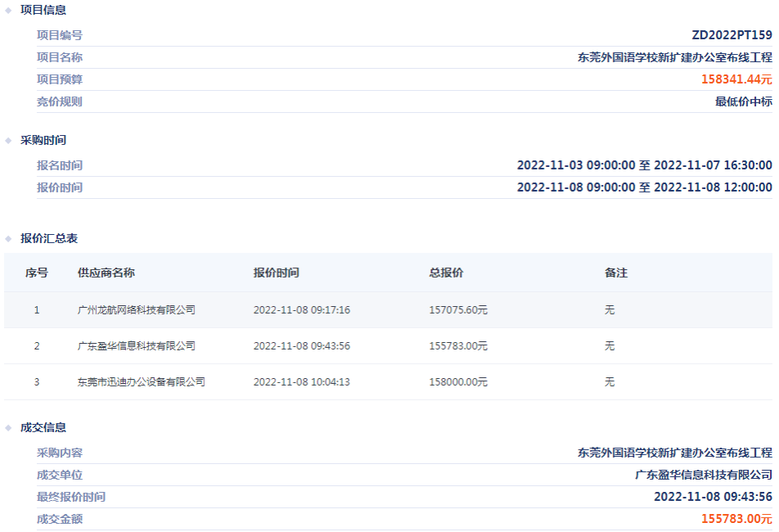Click the bidding rule value 最低价中标

744,101
